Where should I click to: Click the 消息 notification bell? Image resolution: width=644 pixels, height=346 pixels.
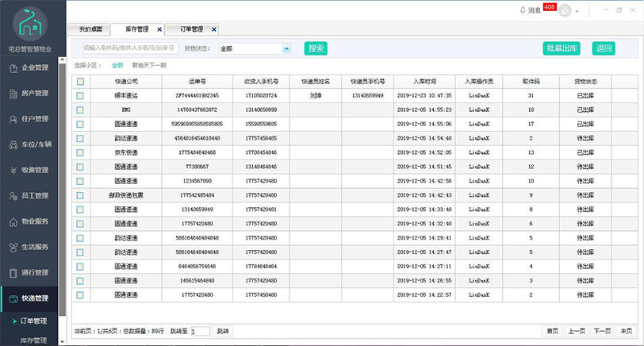point(523,10)
